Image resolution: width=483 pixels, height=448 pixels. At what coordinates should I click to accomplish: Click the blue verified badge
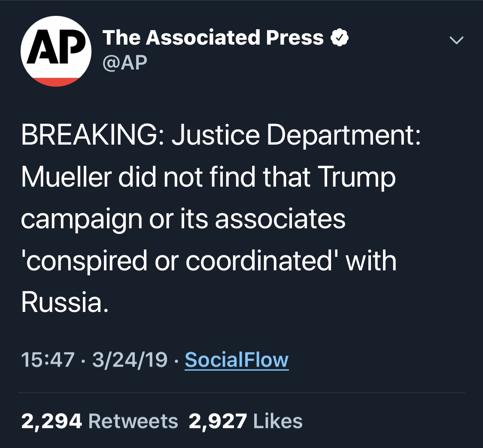[339, 37]
